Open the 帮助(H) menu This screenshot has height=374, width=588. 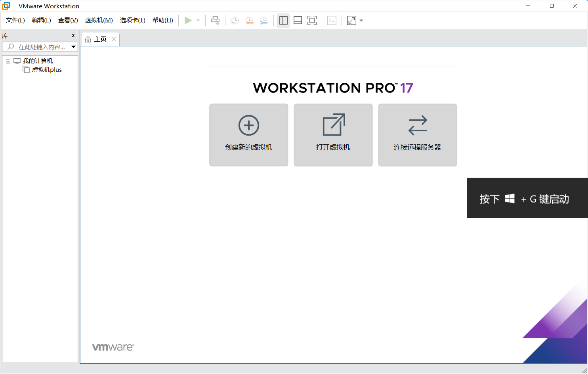[x=163, y=20]
